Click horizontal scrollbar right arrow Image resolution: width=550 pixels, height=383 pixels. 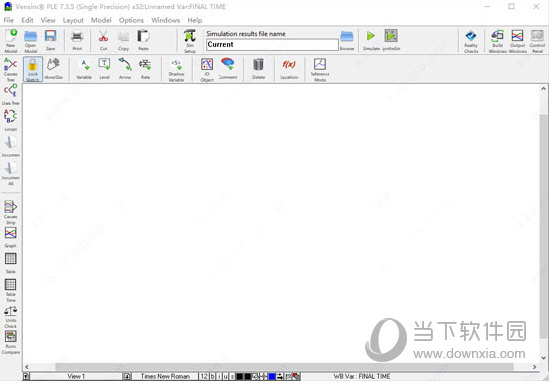pyautogui.click(x=534, y=367)
